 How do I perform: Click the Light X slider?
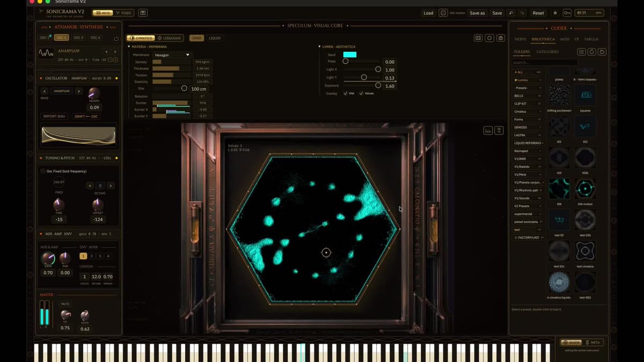click(x=362, y=69)
